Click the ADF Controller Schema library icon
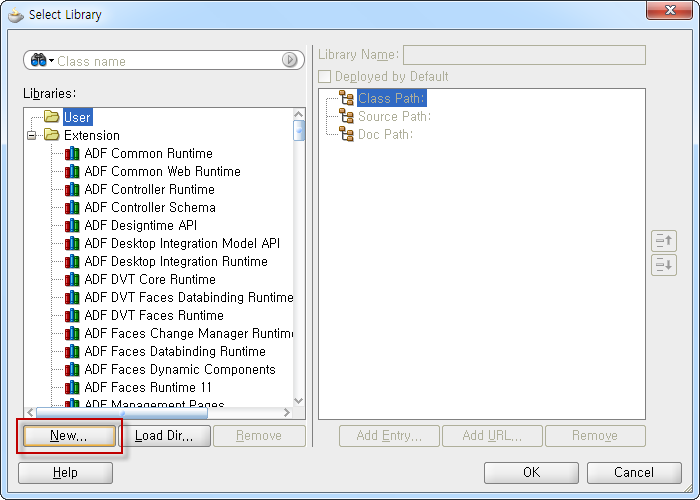The image size is (700, 500). (72, 207)
